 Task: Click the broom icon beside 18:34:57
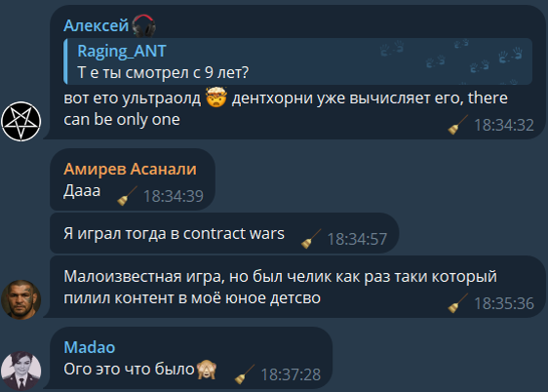[x=311, y=239]
